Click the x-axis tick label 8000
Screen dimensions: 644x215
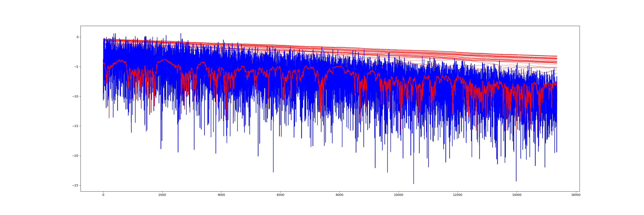pyautogui.click(x=340, y=195)
